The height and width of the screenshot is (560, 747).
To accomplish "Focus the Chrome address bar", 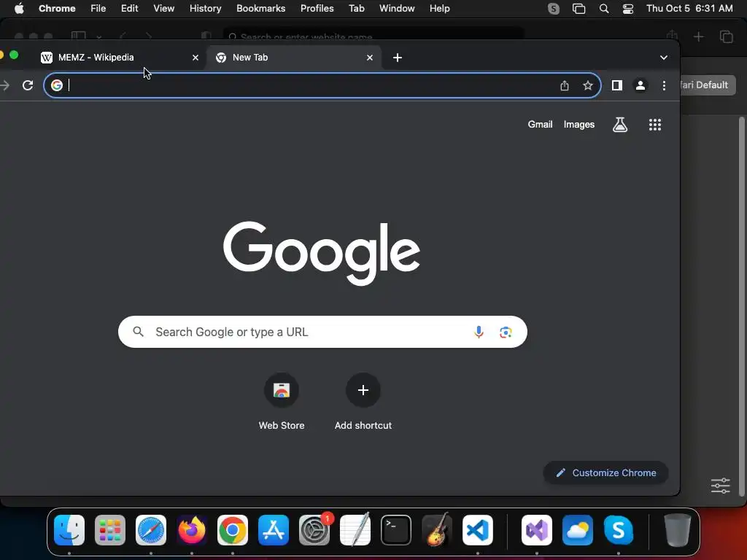I will (322, 85).
